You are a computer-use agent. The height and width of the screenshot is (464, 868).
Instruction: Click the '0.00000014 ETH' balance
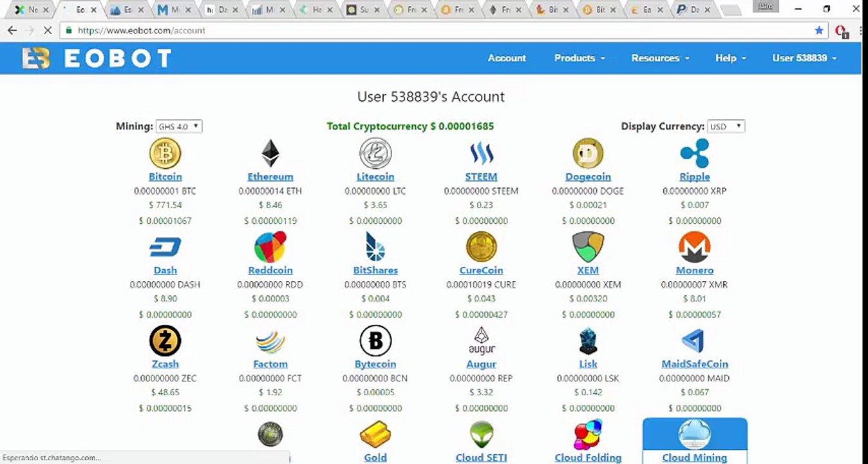coord(270,191)
